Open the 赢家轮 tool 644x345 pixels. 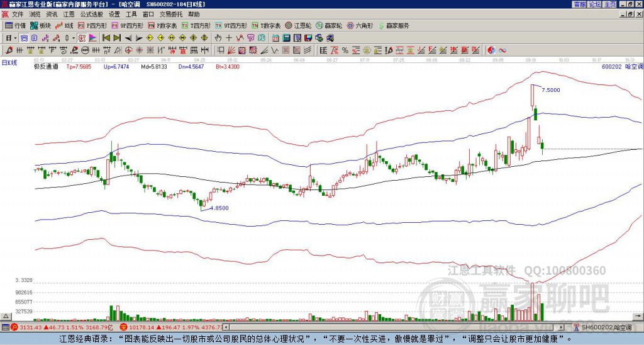click(x=329, y=25)
